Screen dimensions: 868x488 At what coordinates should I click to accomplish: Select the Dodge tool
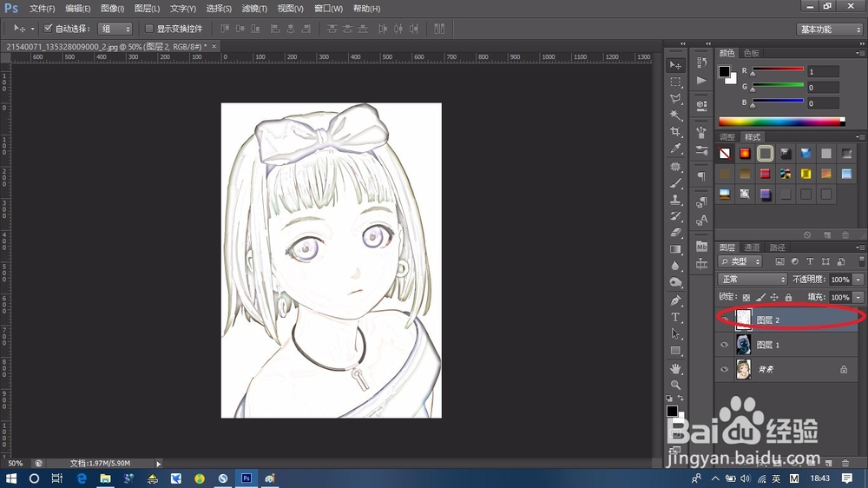pyautogui.click(x=675, y=282)
